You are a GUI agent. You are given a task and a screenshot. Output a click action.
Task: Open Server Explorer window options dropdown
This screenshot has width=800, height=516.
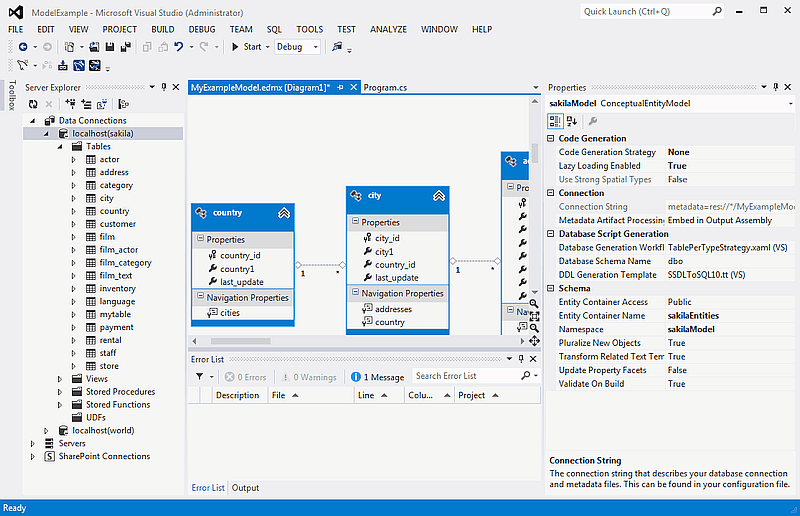click(152, 87)
